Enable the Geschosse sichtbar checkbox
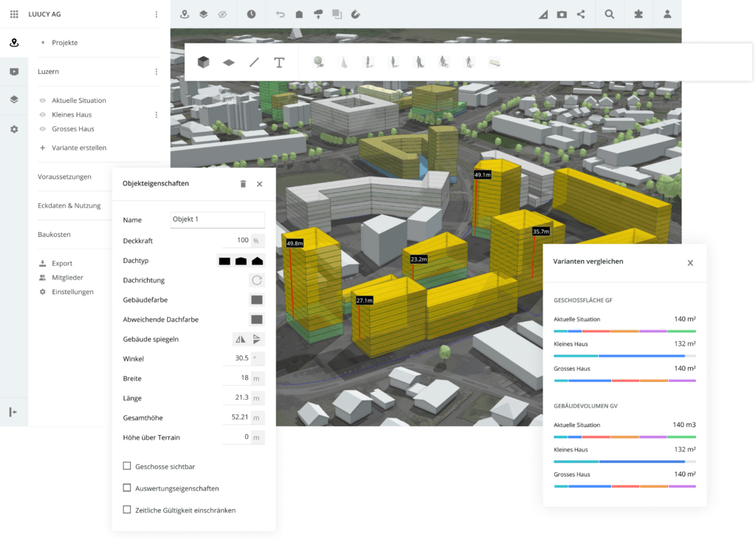This screenshot has height=543, width=756. (x=127, y=466)
